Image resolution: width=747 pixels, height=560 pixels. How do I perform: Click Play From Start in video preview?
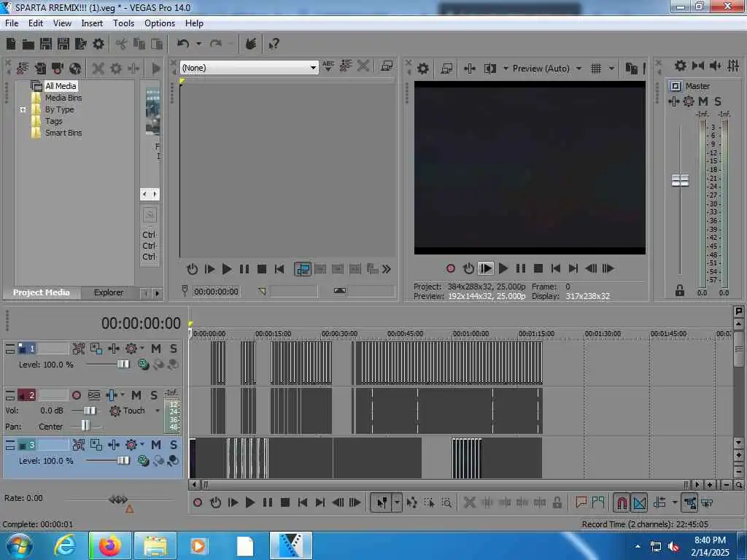pyautogui.click(x=485, y=268)
